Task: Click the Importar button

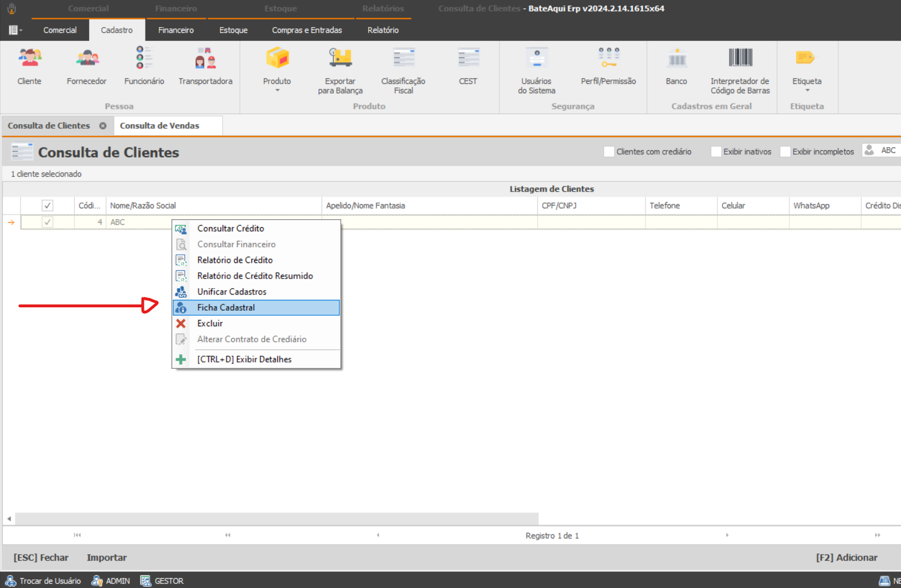Action: click(107, 558)
